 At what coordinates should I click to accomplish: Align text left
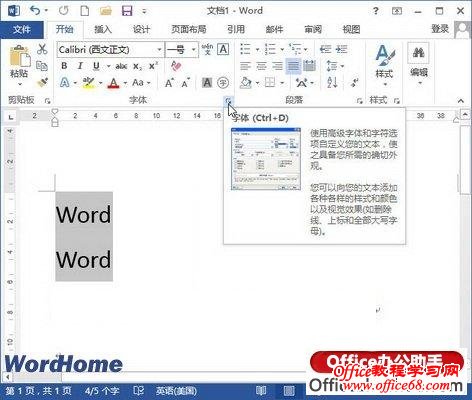245,66
